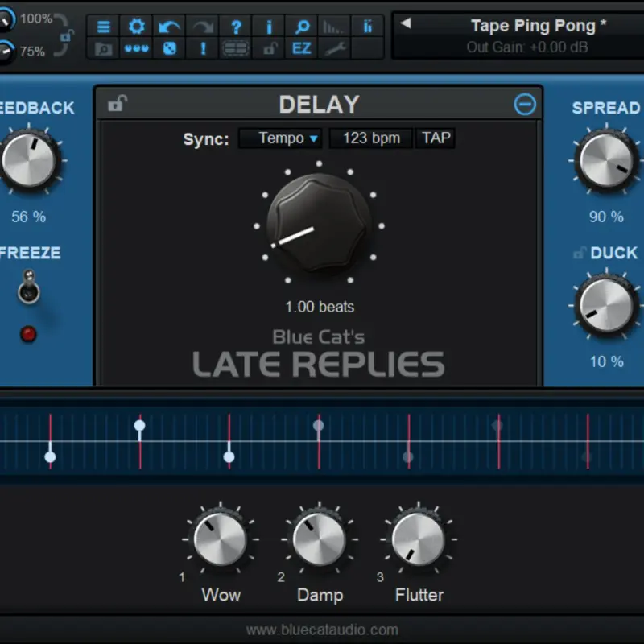This screenshot has width=644, height=644.
Task: Click the decaying bars icon in the toolbar
Action: pos(333,27)
